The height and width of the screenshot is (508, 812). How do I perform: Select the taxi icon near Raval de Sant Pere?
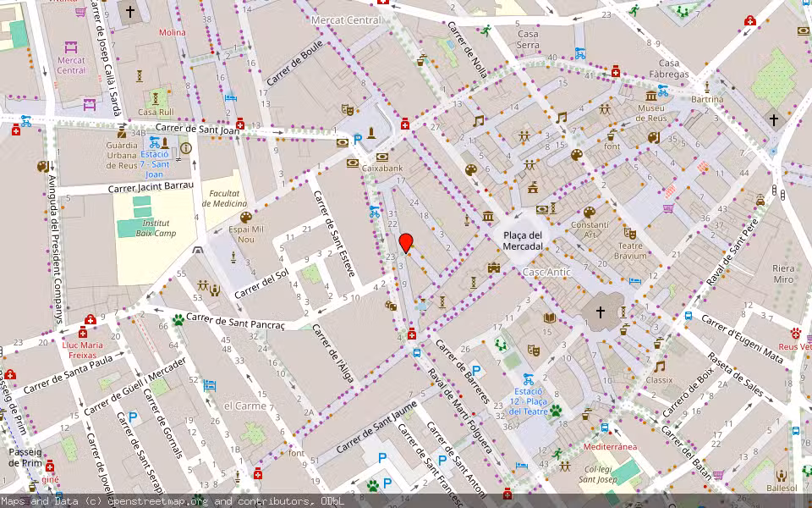[760, 200]
